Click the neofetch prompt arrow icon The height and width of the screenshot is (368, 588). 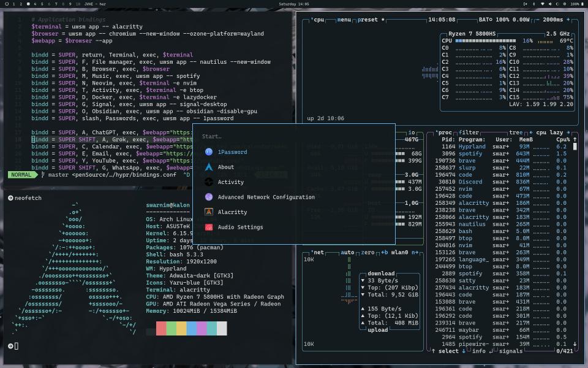[x=10, y=198]
